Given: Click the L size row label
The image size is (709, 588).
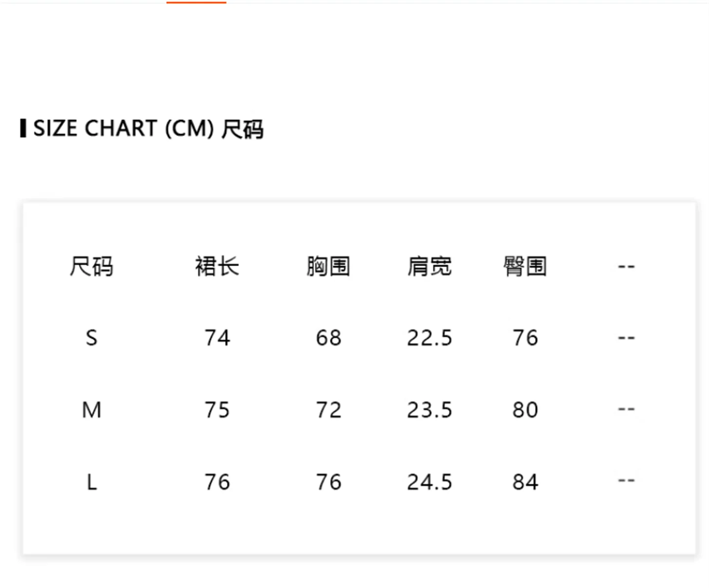Looking at the screenshot, I should coord(92,483).
